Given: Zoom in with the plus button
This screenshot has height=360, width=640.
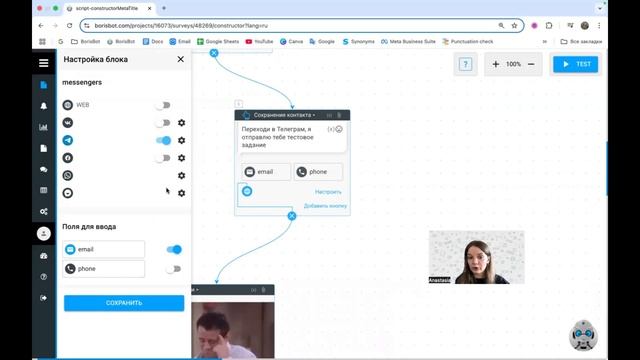Looking at the screenshot, I should point(496,64).
